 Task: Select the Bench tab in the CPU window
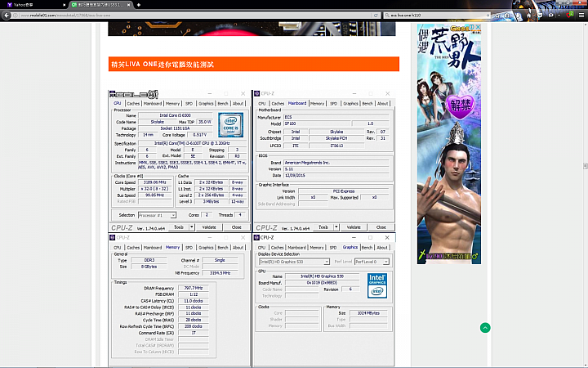(x=223, y=104)
